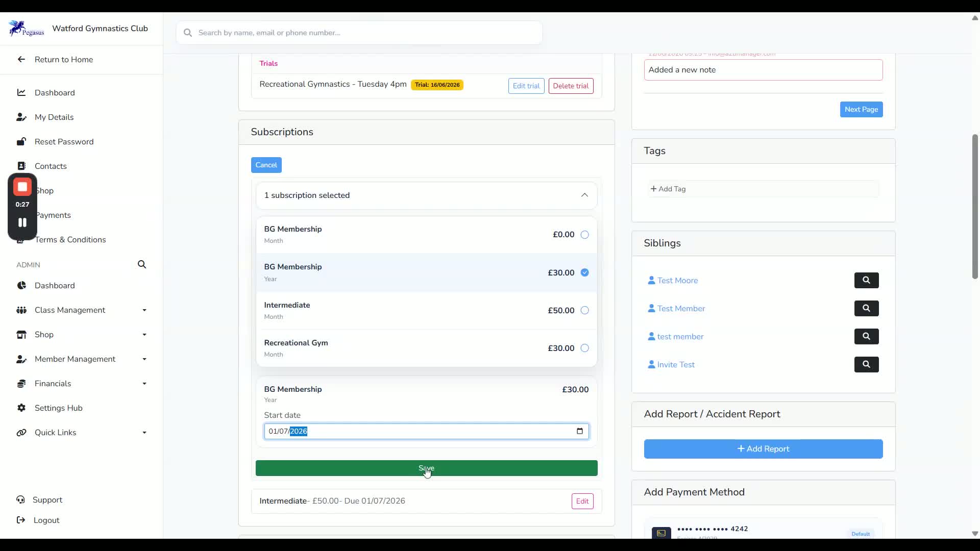
Task: Stop the screen recording
Action: point(22,187)
